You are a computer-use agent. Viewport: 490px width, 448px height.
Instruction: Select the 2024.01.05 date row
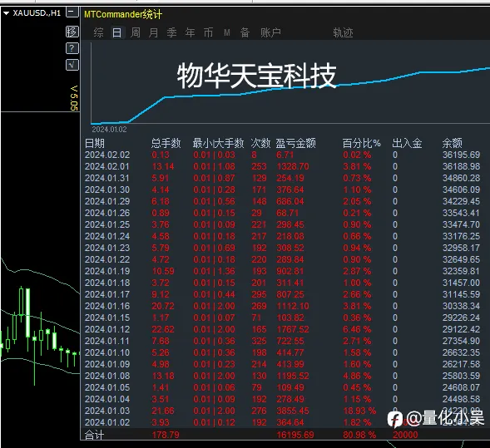283,387
